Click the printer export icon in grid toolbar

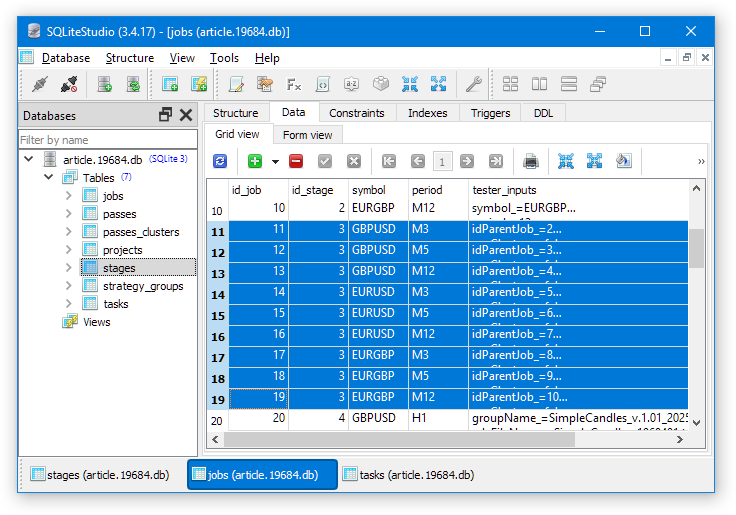point(531,161)
